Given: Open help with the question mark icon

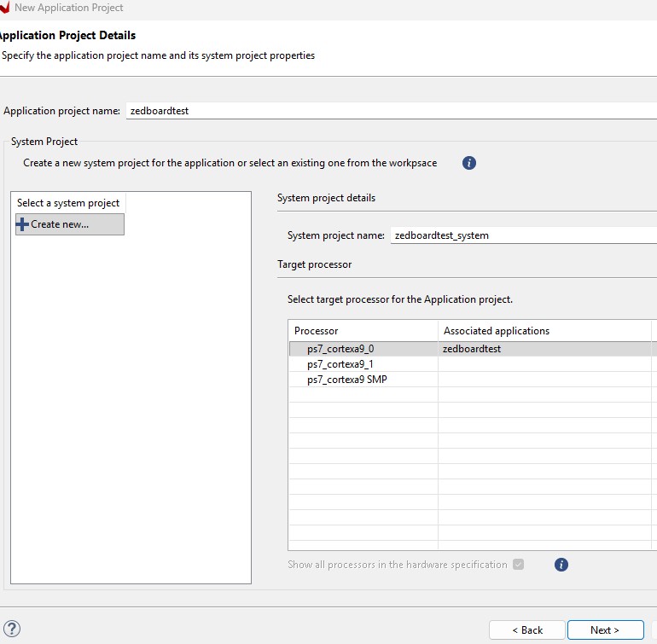Looking at the screenshot, I should (x=12, y=629).
